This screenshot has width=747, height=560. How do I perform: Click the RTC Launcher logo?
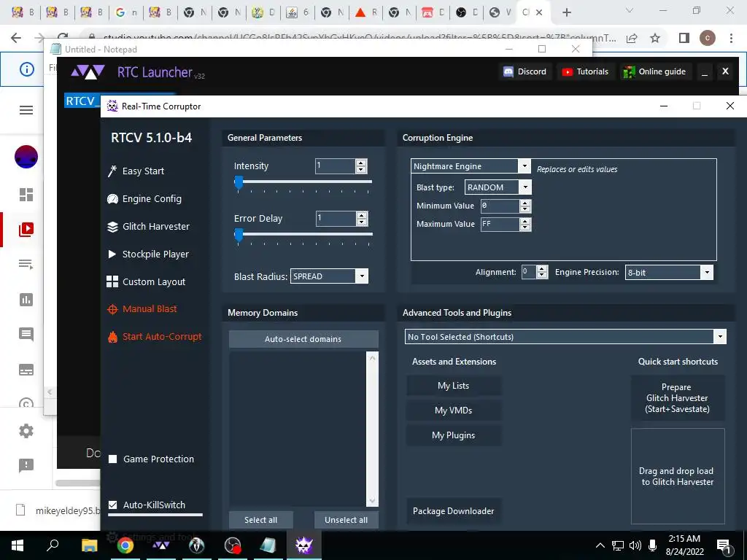click(88, 72)
